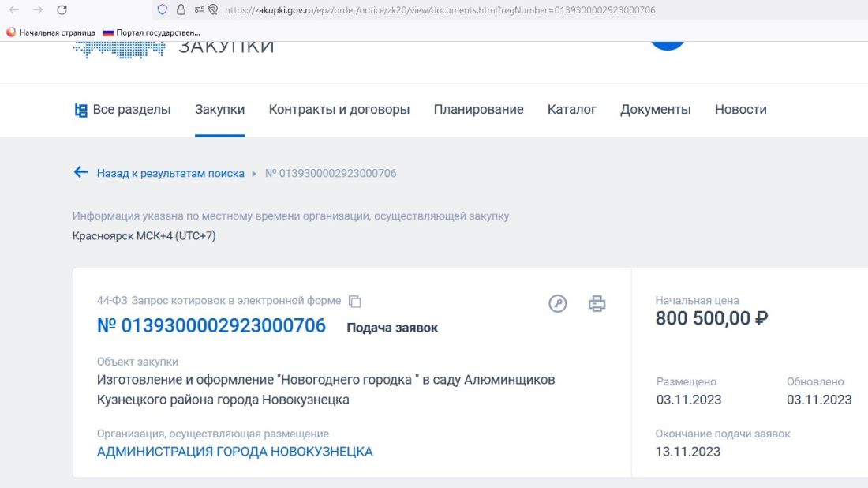This screenshot has height=488, width=868.
Task: Open the 'Новости' section
Action: (741, 110)
